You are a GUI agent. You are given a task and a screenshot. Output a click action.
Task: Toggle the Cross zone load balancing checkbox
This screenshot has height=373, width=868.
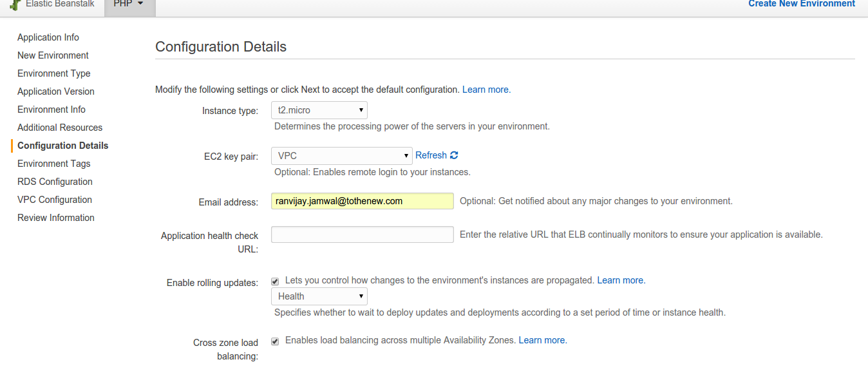[275, 341]
